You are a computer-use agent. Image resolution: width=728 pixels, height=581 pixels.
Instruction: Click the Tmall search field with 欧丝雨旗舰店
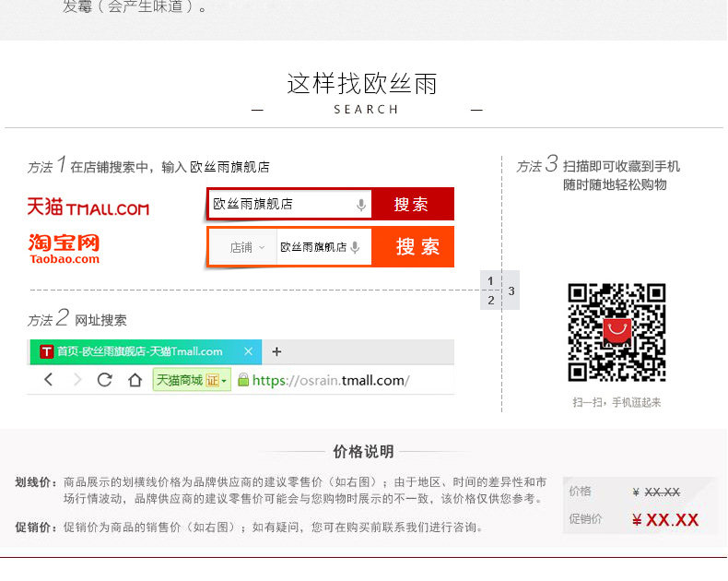(289, 204)
